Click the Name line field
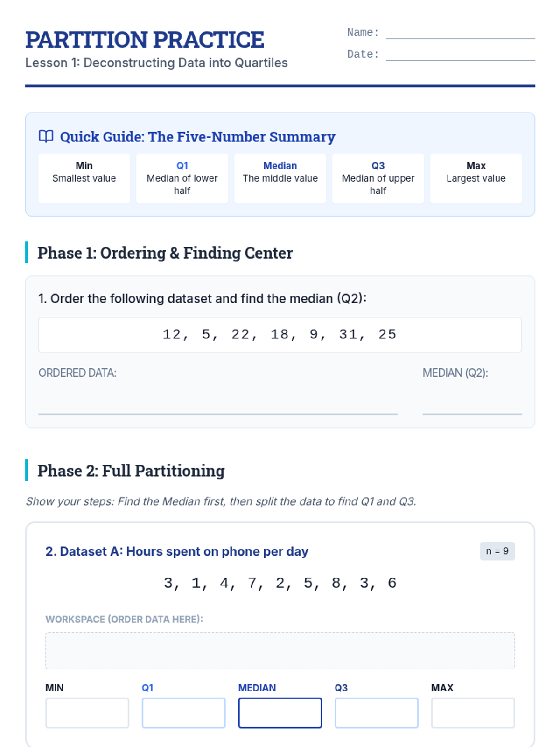 click(460, 33)
